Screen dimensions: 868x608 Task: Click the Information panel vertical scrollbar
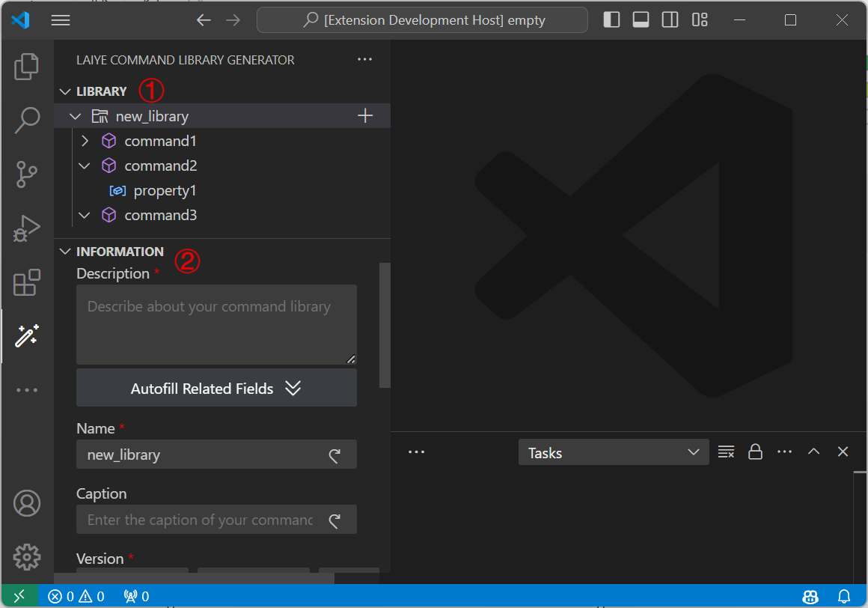coord(385,326)
